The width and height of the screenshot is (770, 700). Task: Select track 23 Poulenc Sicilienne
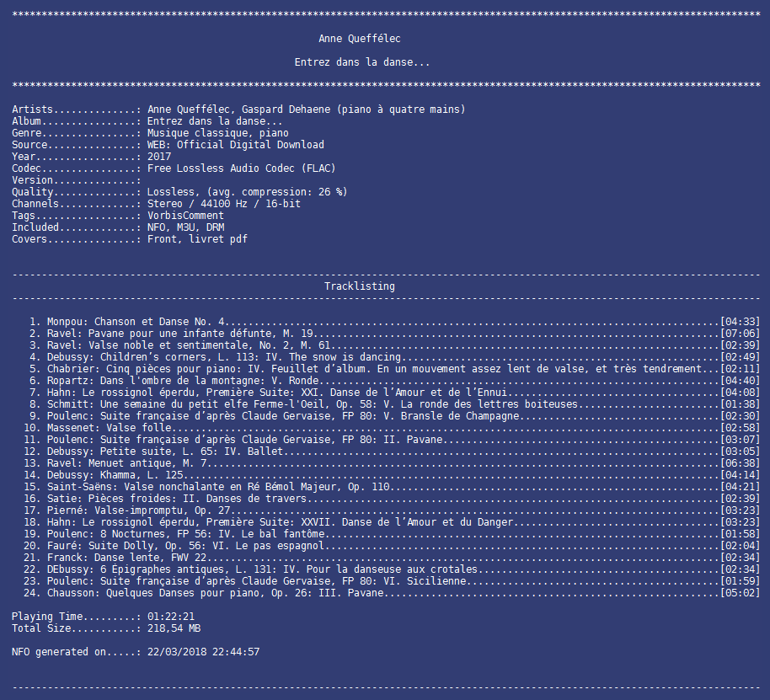pos(392,580)
